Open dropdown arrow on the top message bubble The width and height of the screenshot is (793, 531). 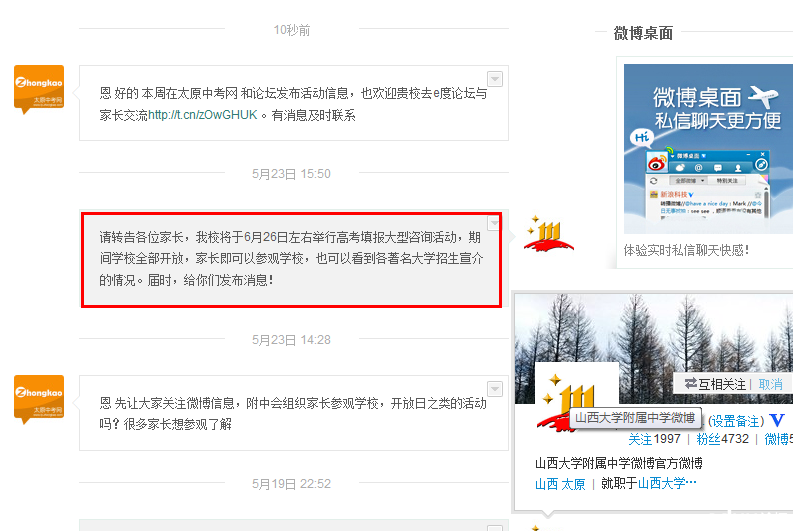495,79
